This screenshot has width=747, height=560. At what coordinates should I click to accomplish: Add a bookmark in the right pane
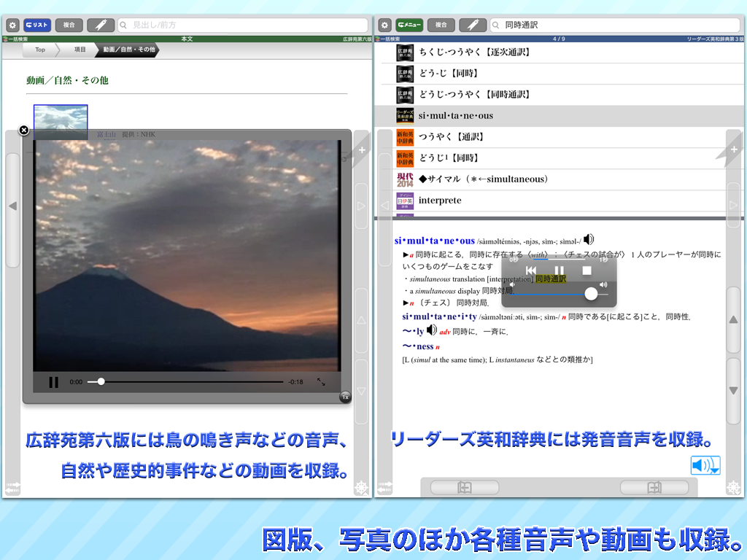(x=734, y=149)
